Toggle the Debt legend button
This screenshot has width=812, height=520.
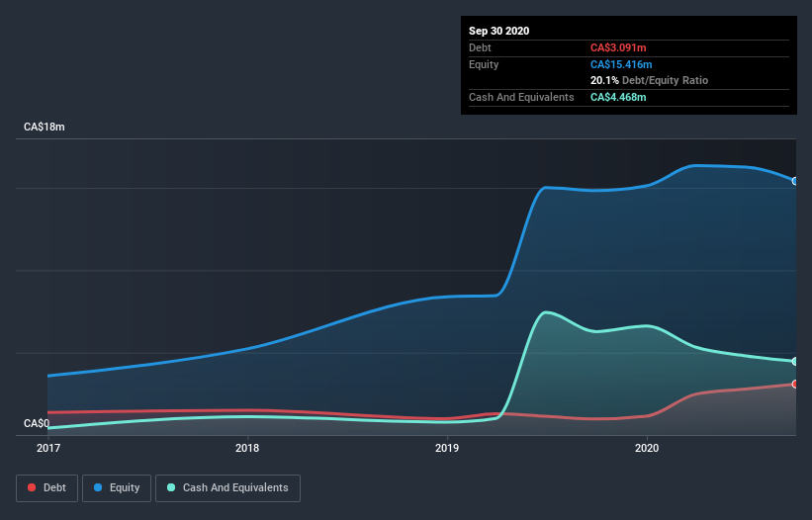point(46,488)
